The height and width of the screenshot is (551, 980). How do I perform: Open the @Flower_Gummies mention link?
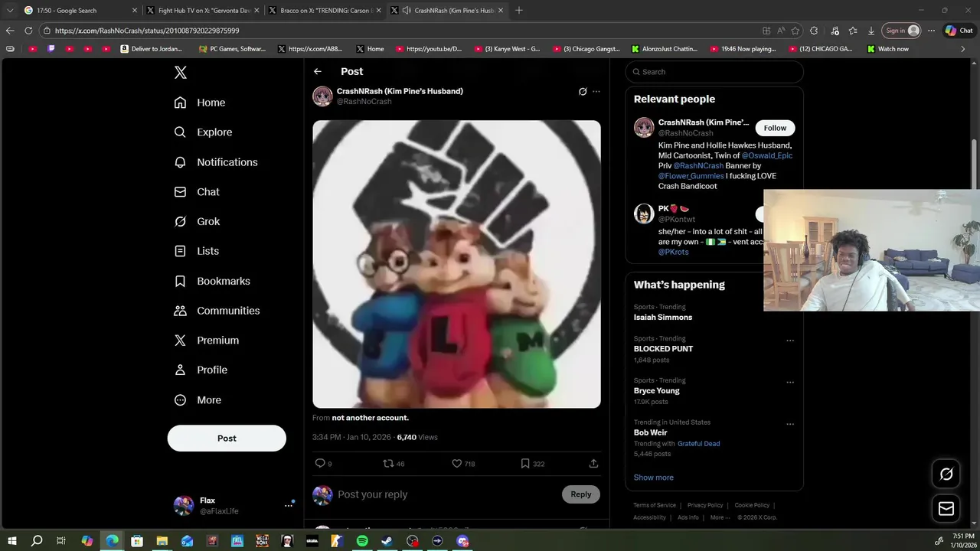(x=691, y=176)
